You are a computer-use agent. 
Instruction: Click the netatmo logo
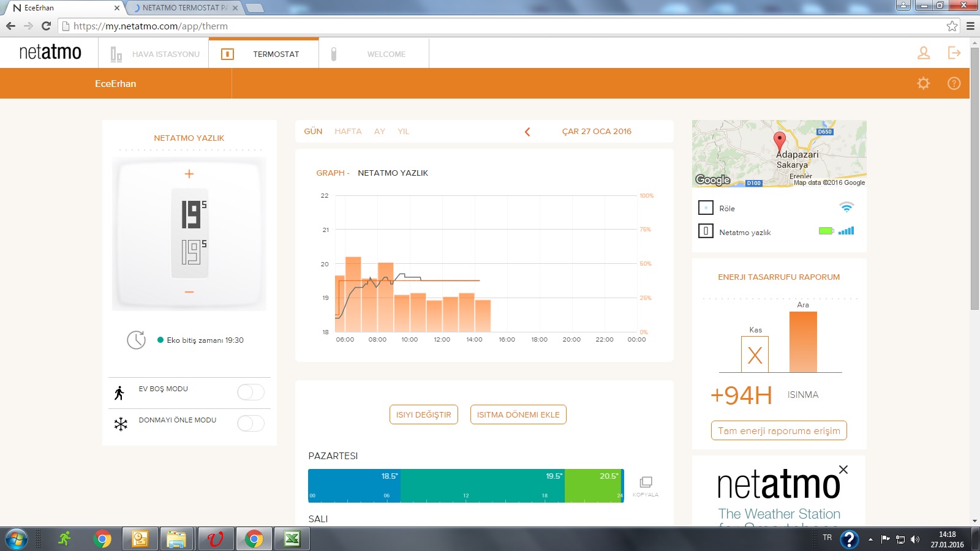coord(50,52)
